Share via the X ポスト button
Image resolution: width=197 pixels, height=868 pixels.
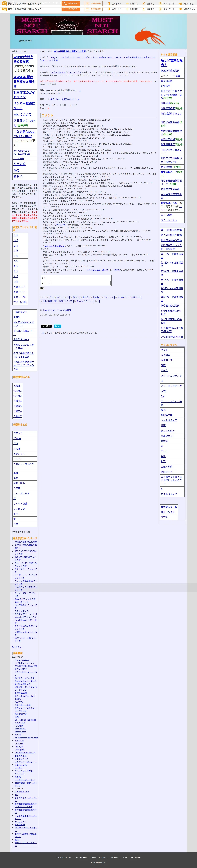[46, 326]
